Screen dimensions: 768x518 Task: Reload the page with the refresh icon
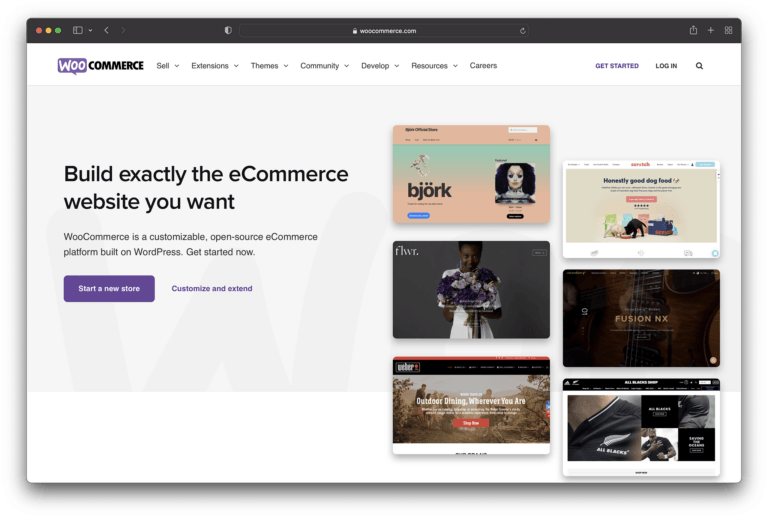[x=523, y=31]
